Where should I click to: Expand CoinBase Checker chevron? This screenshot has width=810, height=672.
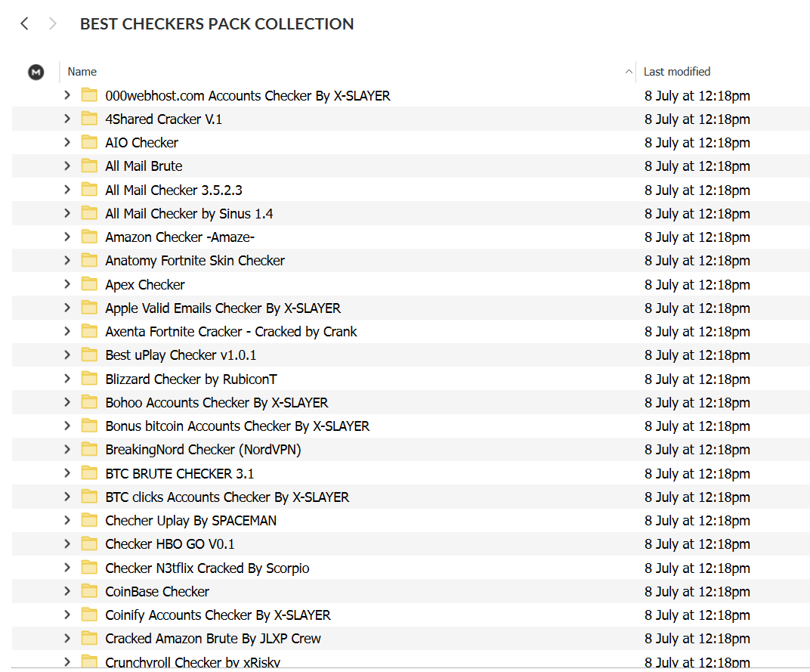tap(67, 591)
